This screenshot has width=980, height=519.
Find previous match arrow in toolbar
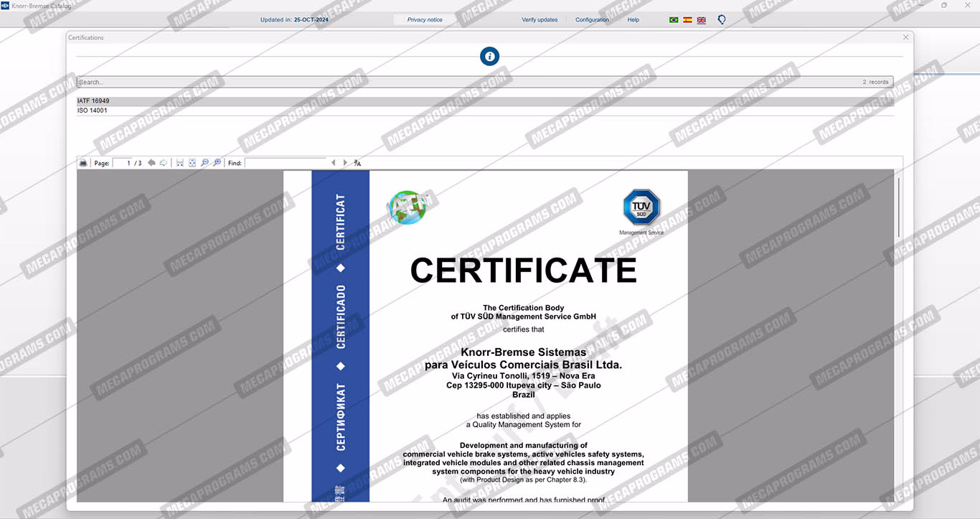[x=333, y=163]
